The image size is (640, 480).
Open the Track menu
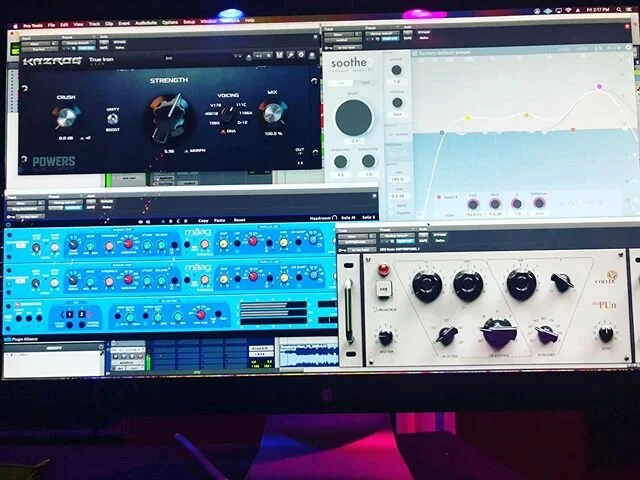tap(94, 24)
